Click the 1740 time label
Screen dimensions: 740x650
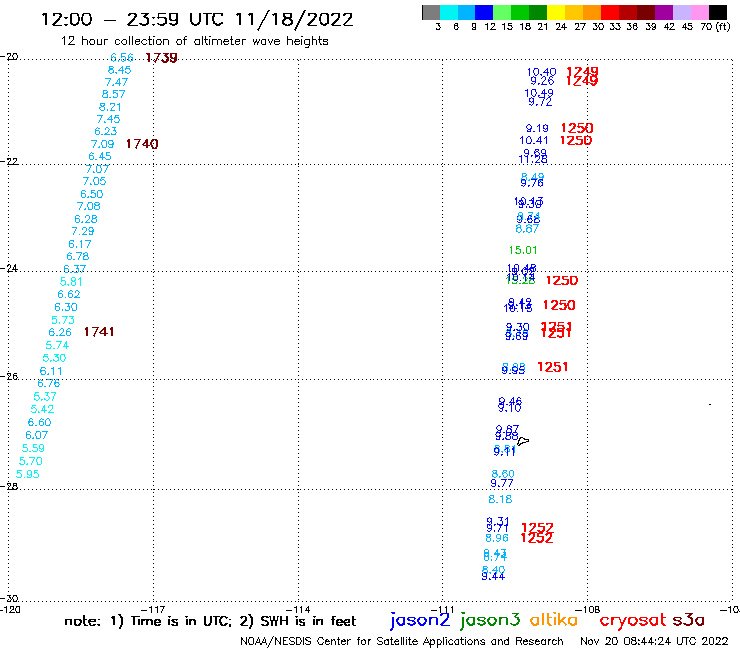click(142, 144)
